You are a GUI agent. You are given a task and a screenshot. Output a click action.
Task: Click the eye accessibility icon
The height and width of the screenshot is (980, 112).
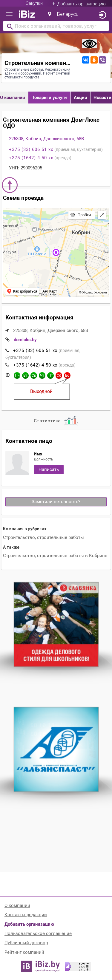pyautogui.click(x=90, y=44)
